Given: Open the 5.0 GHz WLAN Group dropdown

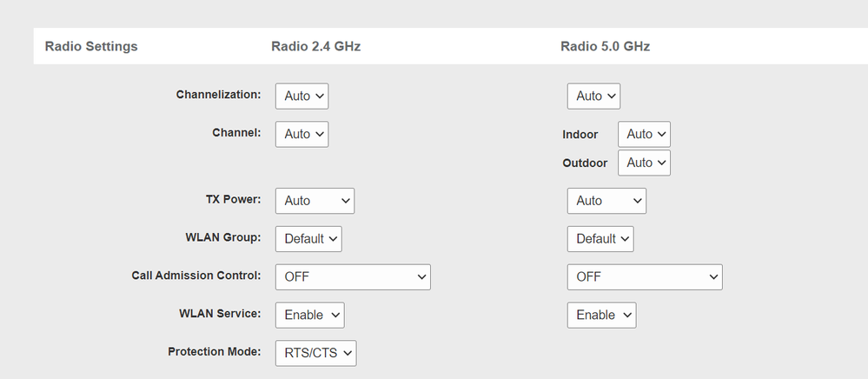Looking at the screenshot, I should click(x=600, y=239).
